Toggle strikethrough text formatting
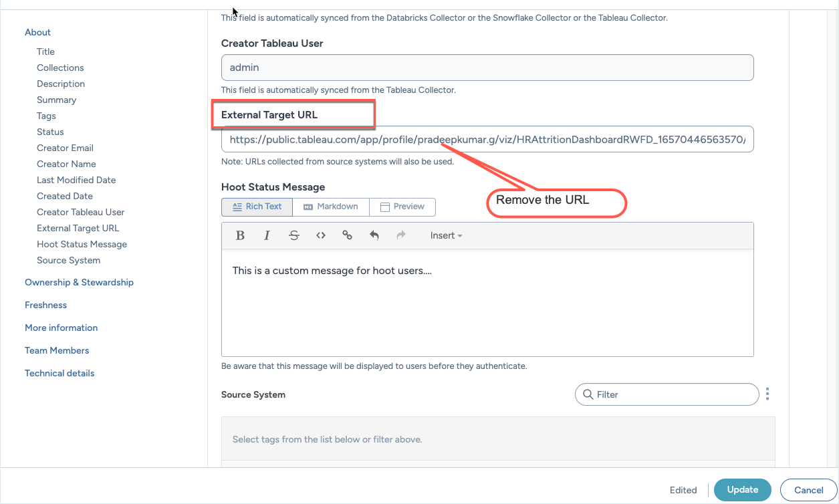This screenshot has height=504, width=839. tap(294, 235)
